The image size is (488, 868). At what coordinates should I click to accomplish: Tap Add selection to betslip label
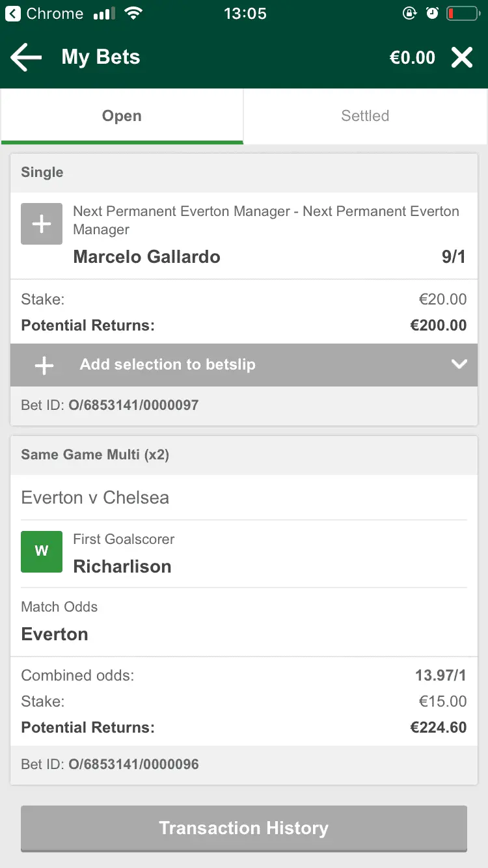[167, 364]
